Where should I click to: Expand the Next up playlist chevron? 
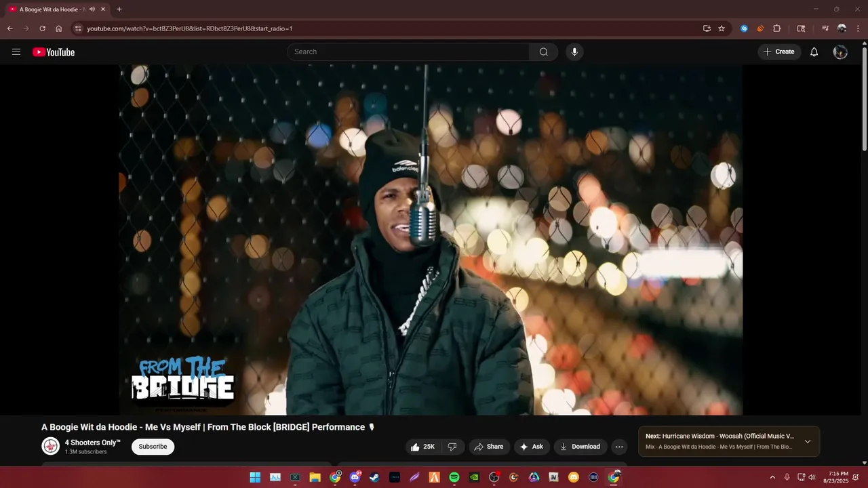[x=808, y=441]
